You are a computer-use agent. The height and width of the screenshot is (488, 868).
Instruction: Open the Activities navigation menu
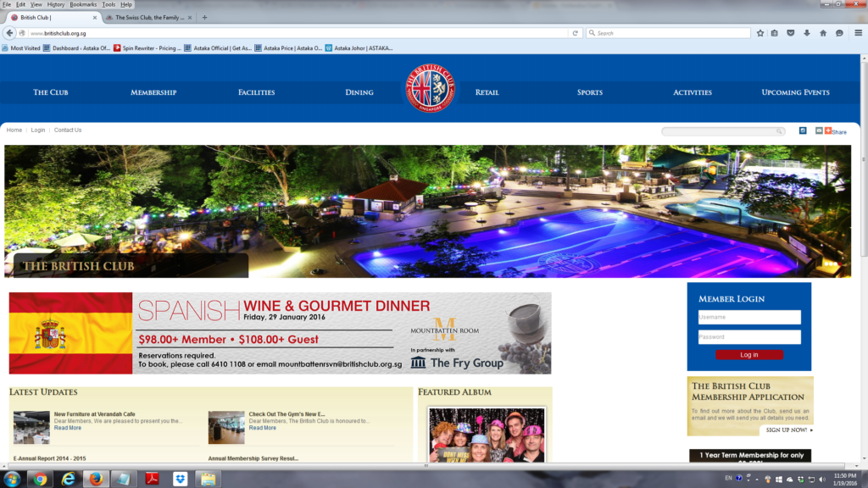tap(693, 92)
